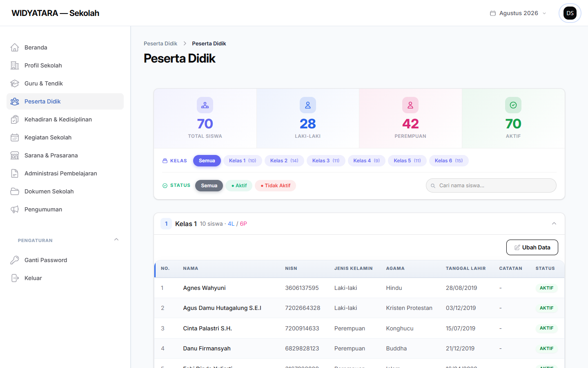
Task: Click the Kehadiran & Kedisiplinan clipboard icon
Action: (x=15, y=119)
